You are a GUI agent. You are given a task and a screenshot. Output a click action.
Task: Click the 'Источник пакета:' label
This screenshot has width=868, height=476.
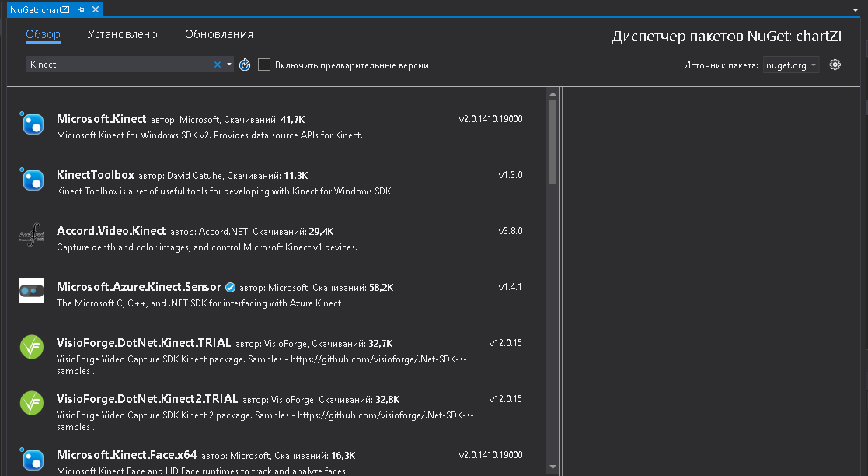pos(721,65)
